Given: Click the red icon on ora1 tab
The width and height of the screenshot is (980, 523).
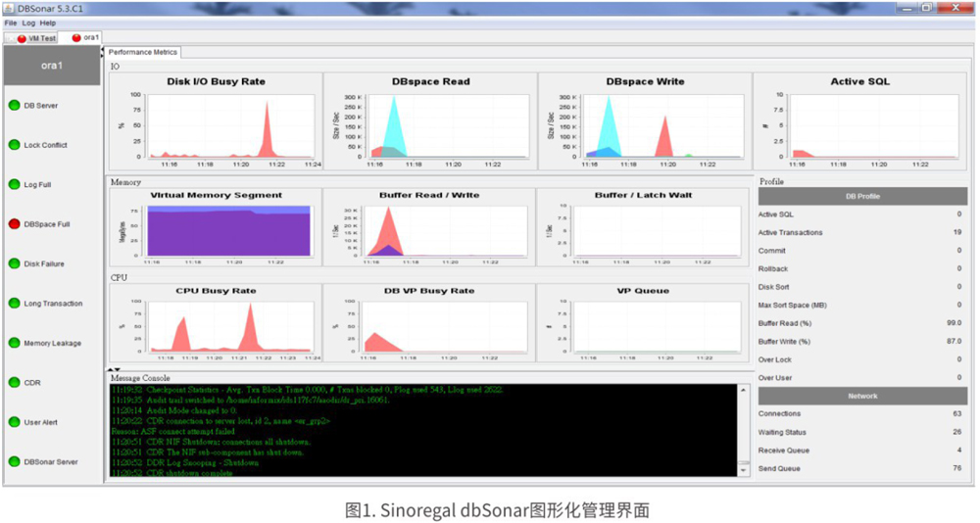Looking at the screenshot, I should click(x=76, y=38).
